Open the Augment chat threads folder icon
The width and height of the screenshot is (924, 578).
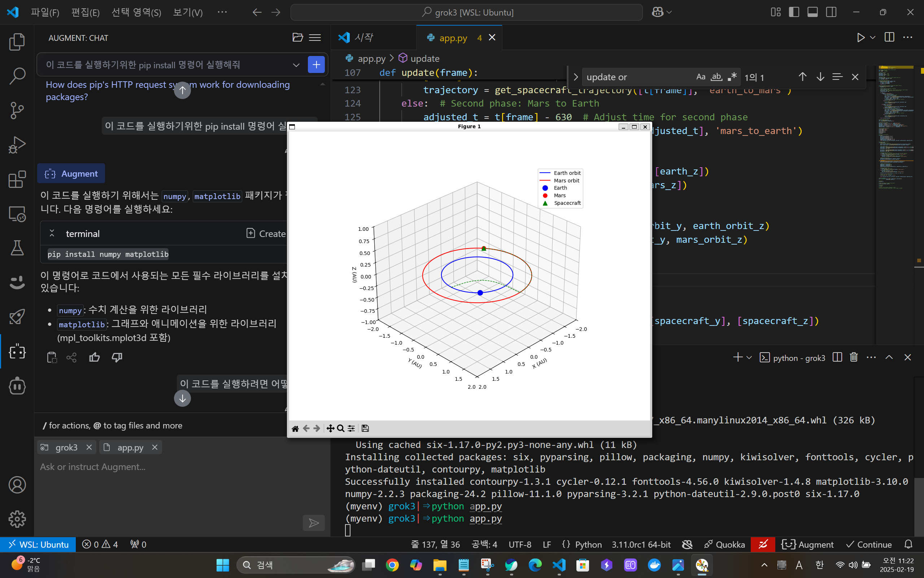pos(298,38)
